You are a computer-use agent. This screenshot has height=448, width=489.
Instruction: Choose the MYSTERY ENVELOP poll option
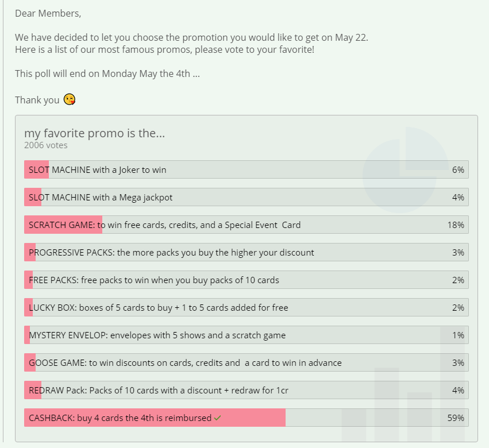157,335
